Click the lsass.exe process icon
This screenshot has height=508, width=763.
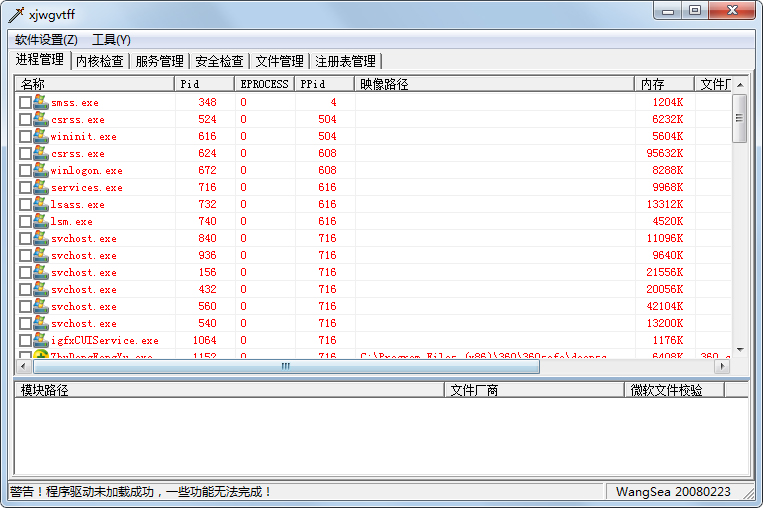point(41,204)
